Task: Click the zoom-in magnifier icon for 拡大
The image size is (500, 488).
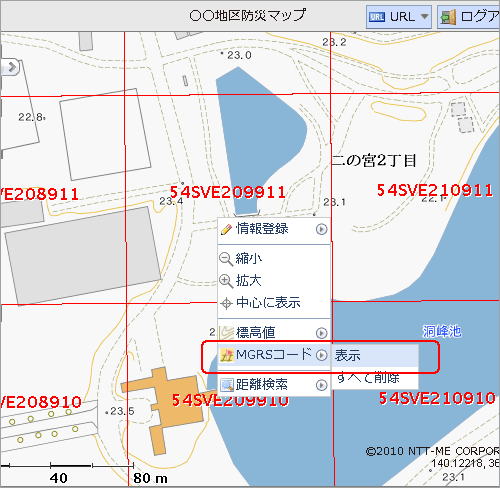Action: (226, 281)
